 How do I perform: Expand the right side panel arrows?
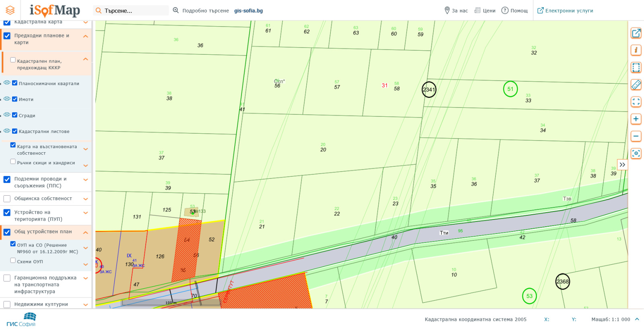(x=622, y=165)
